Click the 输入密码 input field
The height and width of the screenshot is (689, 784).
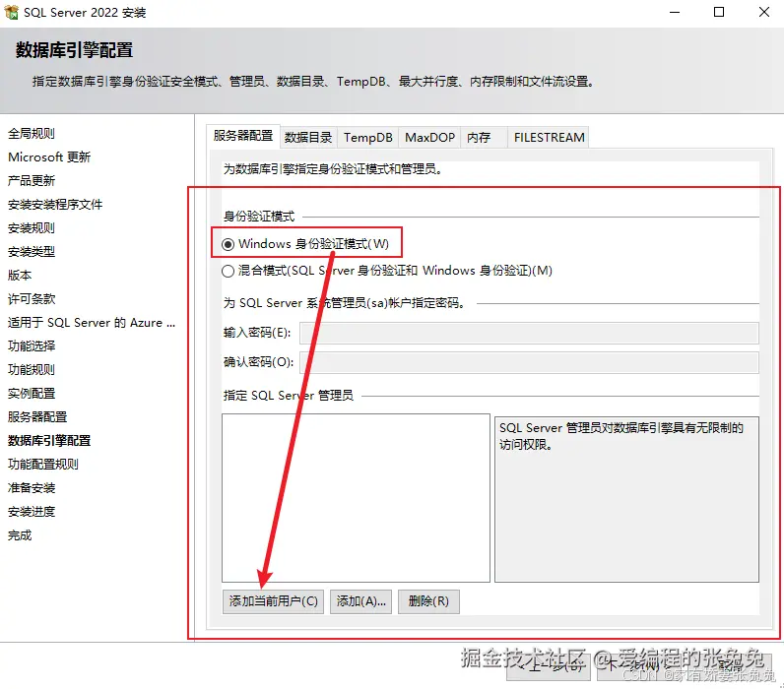[529, 334]
